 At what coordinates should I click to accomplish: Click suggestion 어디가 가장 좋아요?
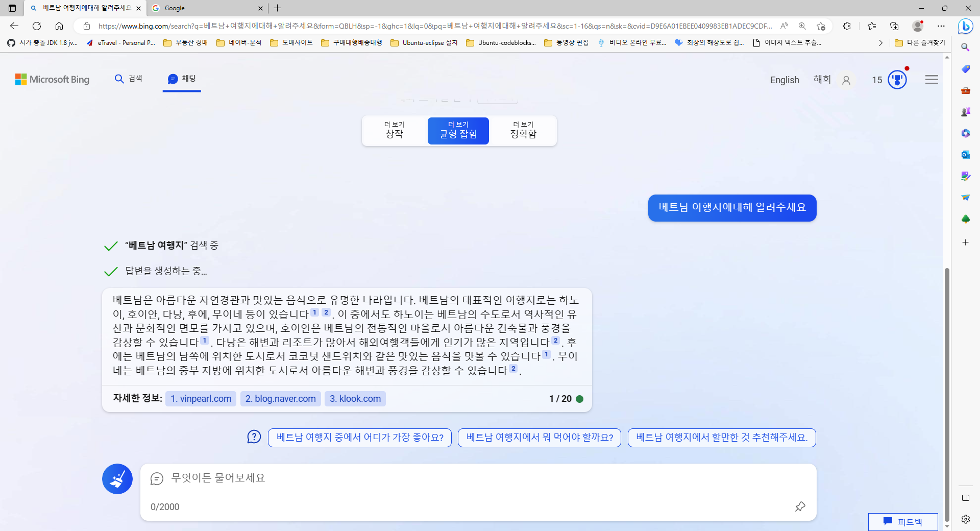360,438
